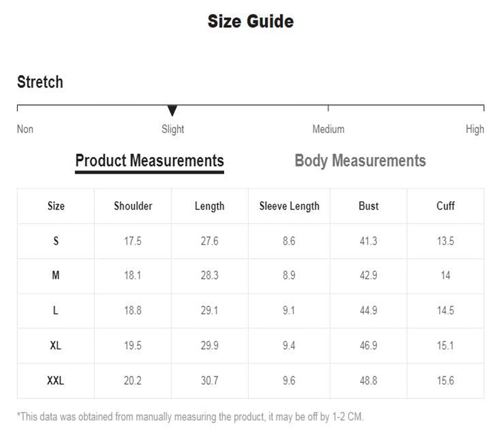The height and width of the screenshot is (448, 500).
Task: Click the XXL bust value 48.8
Action: click(x=368, y=380)
